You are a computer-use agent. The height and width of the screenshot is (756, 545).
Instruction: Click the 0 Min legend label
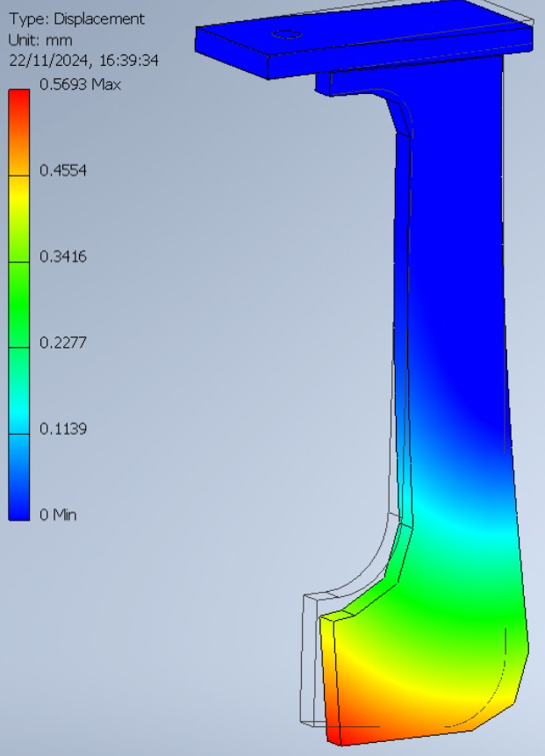58,515
